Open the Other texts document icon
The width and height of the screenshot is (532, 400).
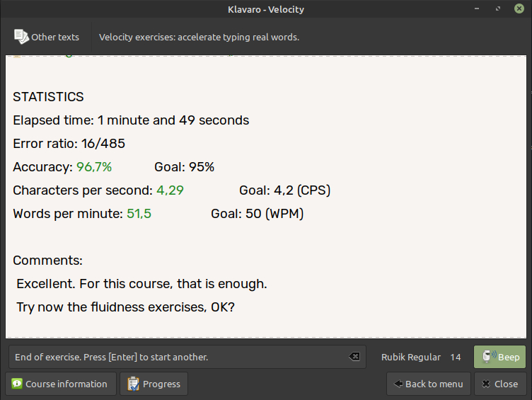point(21,37)
